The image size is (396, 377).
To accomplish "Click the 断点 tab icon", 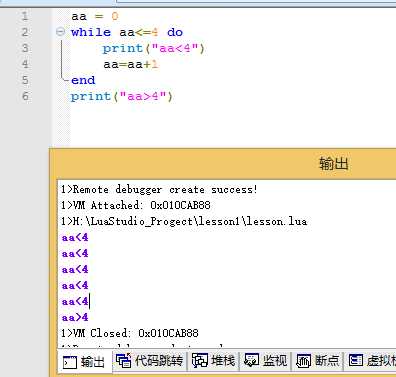I will pos(303,361).
